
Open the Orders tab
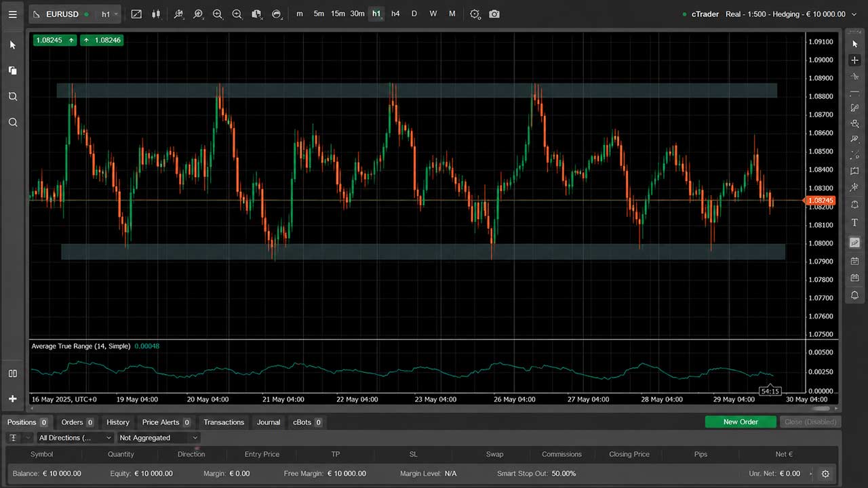(77, 422)
